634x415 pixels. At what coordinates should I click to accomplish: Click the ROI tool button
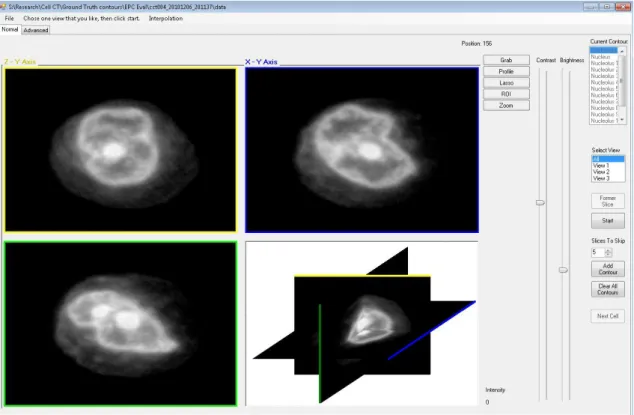click(506, 94)
